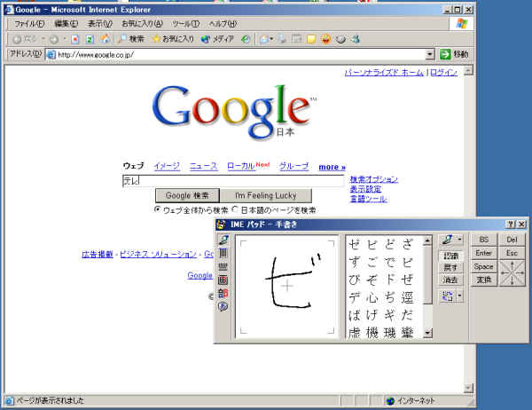Image resolution: width=532 pixels, height=410 pixels.
Task: Click the IE page icon in address bar
Action: click(51, 54)
